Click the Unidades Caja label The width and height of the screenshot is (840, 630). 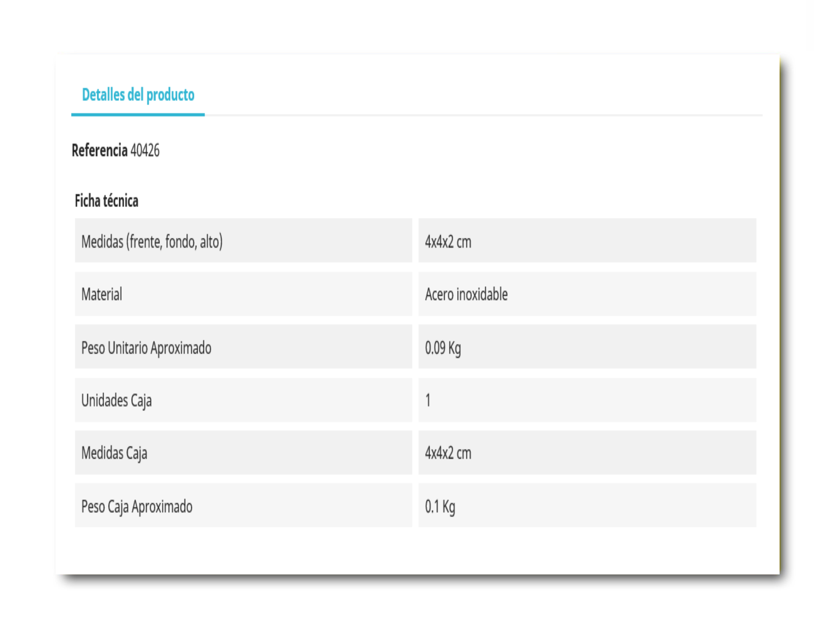pyautogui.click(x=116, y=400)
